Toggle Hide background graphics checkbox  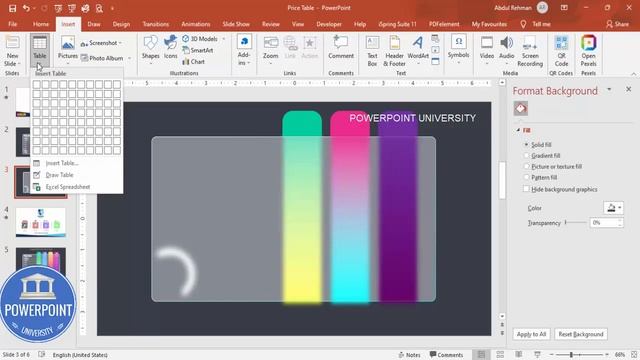coord(527,189)
